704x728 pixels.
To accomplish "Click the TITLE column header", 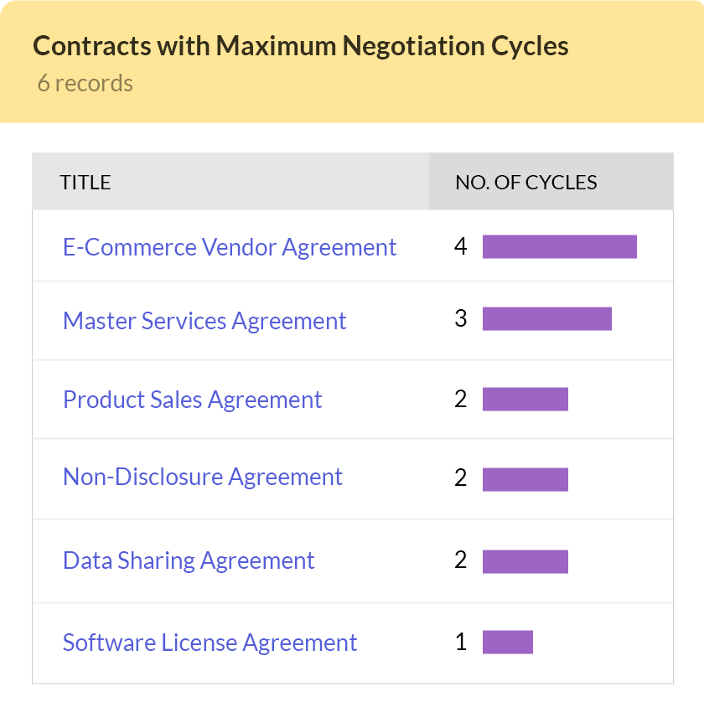I will pyautogui.click(x=85, y=182).
